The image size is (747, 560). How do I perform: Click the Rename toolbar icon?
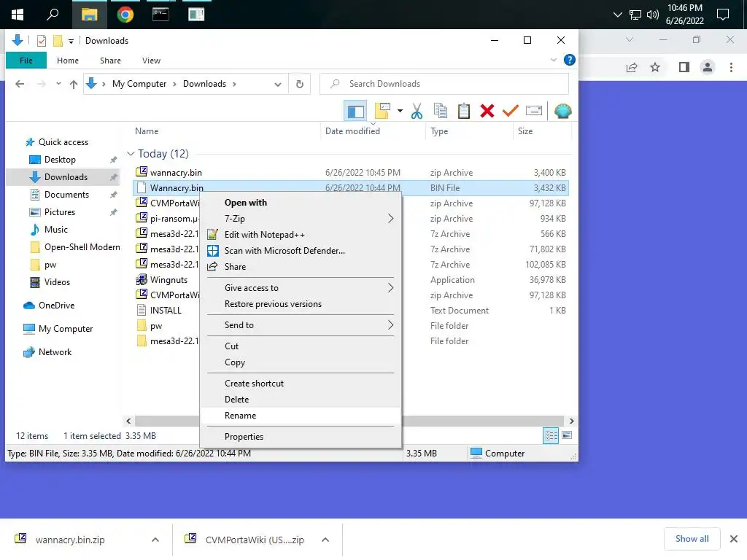click(533, 111)
